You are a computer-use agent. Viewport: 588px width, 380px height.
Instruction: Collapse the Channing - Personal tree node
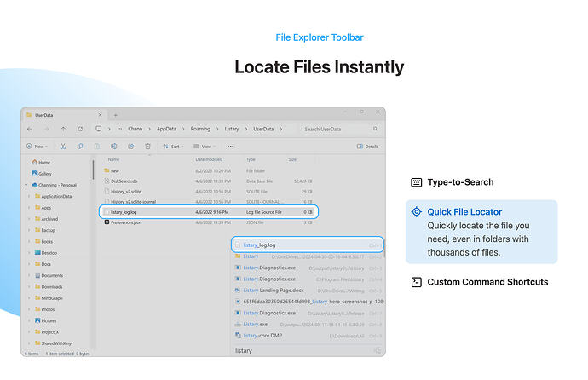pyautogui.click(x=26, y=185)
